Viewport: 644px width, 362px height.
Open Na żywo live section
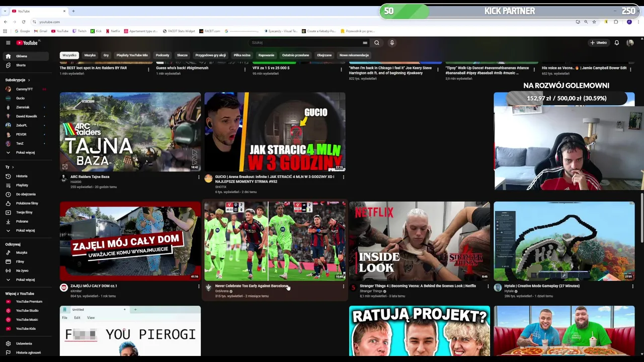25,270
